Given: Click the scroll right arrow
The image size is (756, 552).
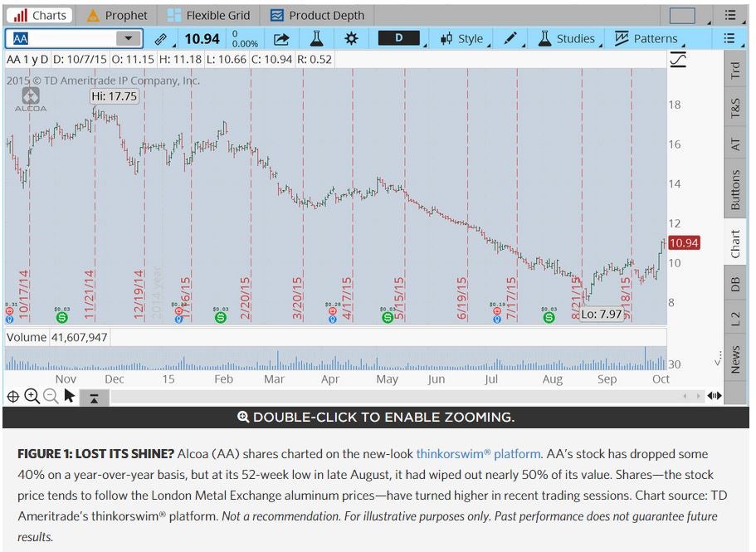Looking at the screenshot, I should click(x=698, y=396).
